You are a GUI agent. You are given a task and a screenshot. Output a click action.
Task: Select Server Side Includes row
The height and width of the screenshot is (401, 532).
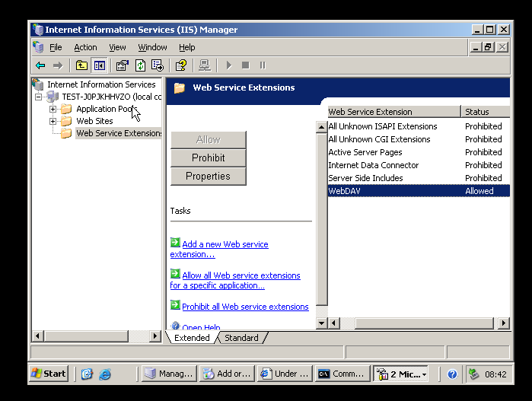(x=419, y=178)
